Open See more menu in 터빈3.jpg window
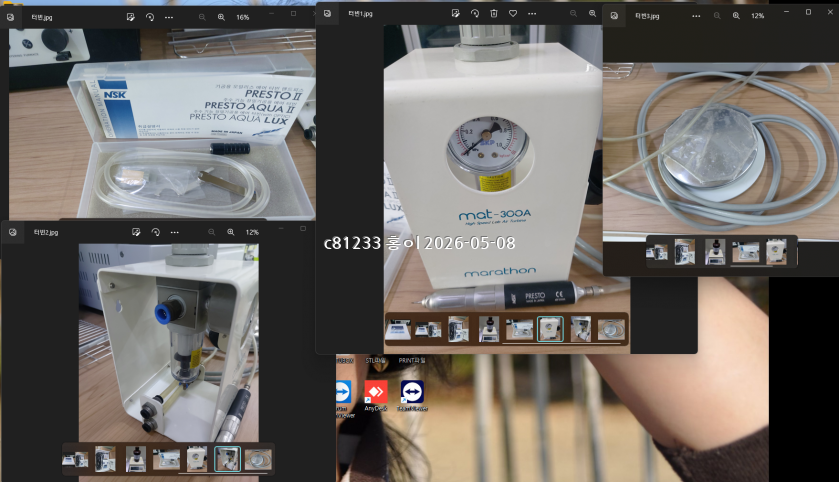The width and height of the screenshot is (839, 482). click(696, 16)
